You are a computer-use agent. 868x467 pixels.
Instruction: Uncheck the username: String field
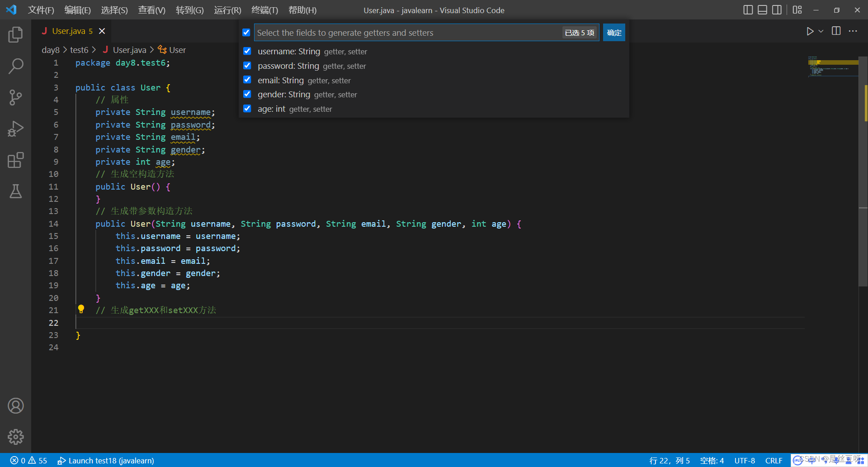(x=247, y=51)
